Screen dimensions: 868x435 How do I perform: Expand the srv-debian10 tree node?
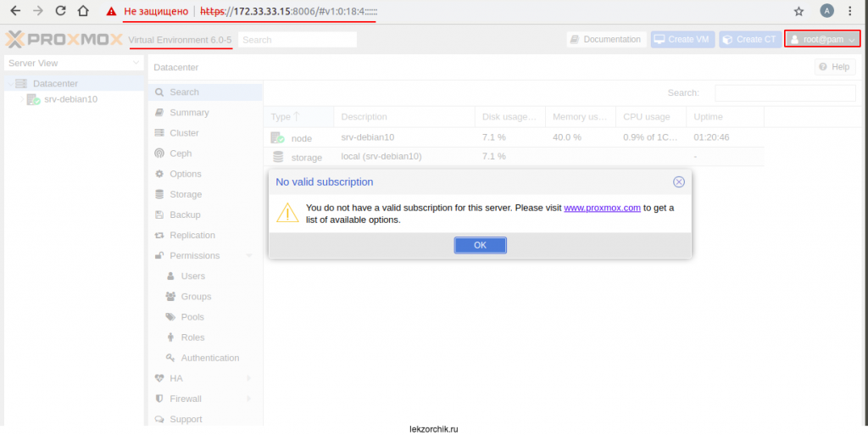(22, 99)
